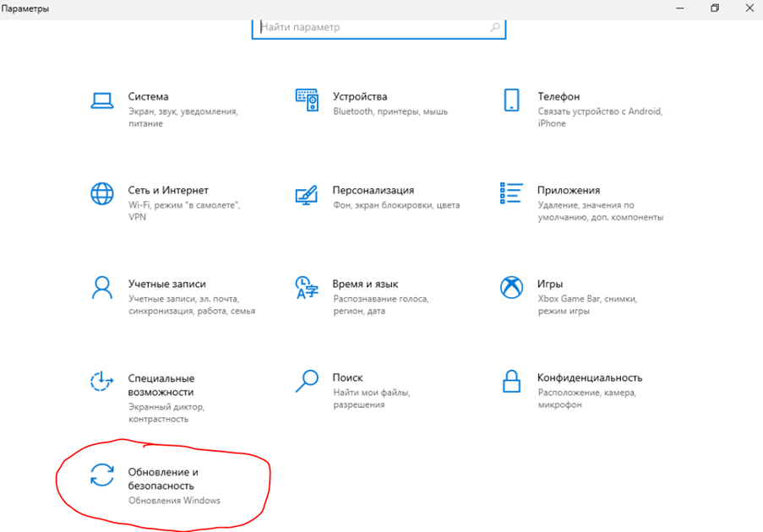Click 'Bluetooth, принтеры, мышь' description
This screenshot has width=763, height=532.
[x=390, y=111]
